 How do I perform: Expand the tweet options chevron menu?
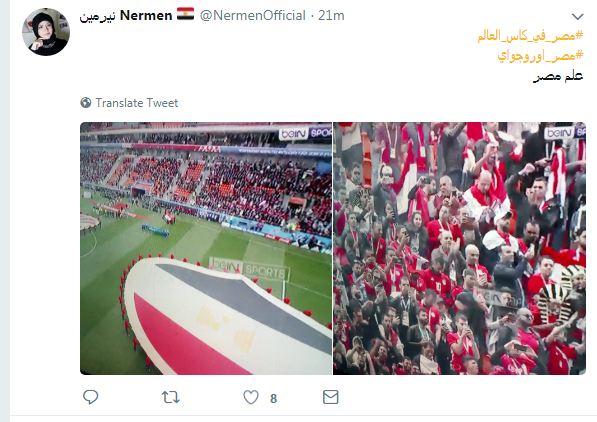tap(578, 16)
